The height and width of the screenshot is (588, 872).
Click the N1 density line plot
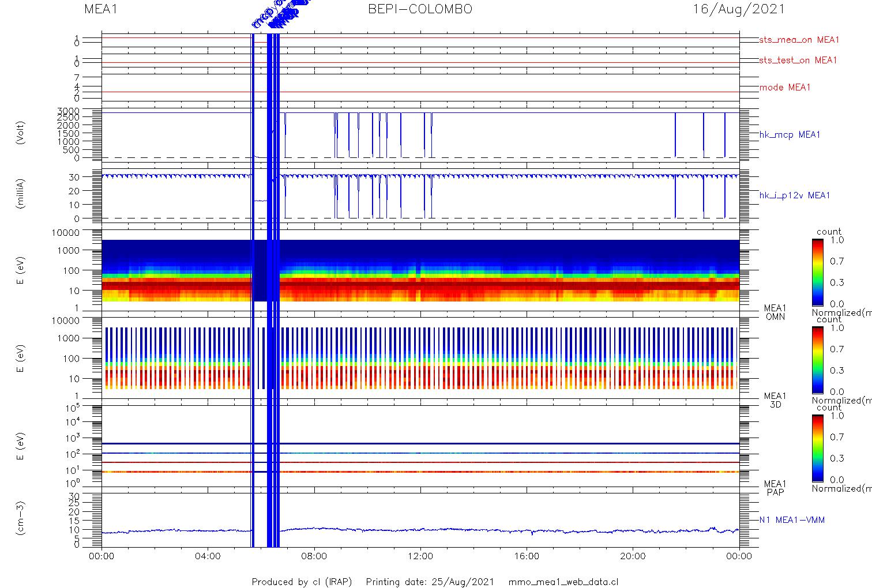(x=420, y=520)
